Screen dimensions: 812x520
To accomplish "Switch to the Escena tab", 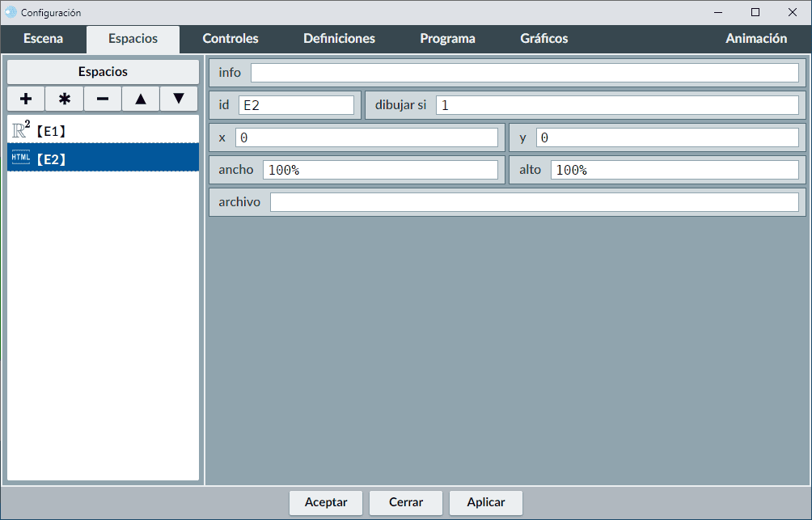I will (43, 39).
